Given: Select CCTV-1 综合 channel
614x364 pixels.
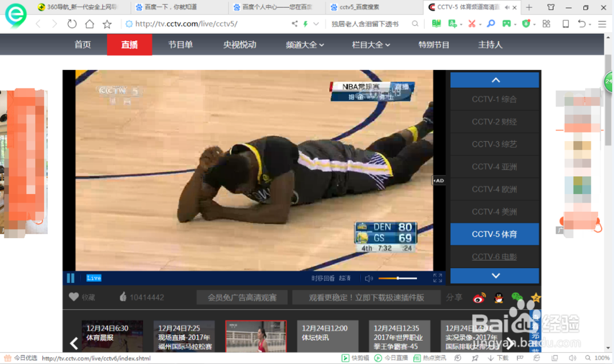Looking at the screenshot, I should [494, 99].
